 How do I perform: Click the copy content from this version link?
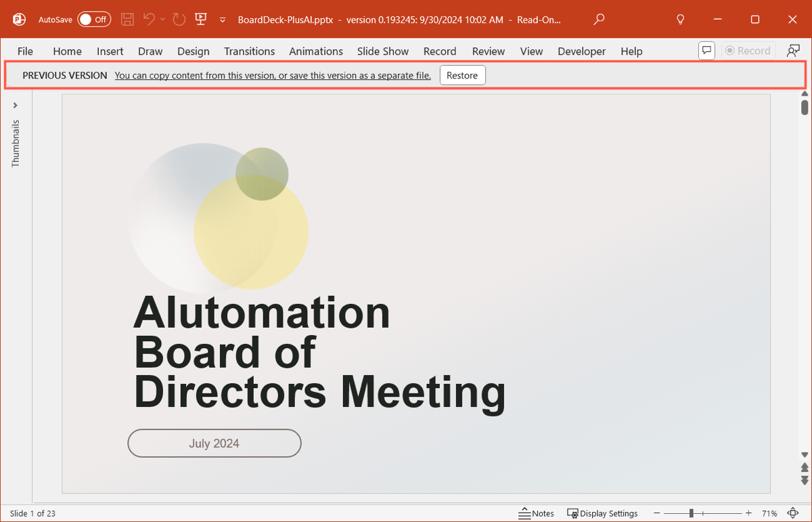(x=273, y=76)
